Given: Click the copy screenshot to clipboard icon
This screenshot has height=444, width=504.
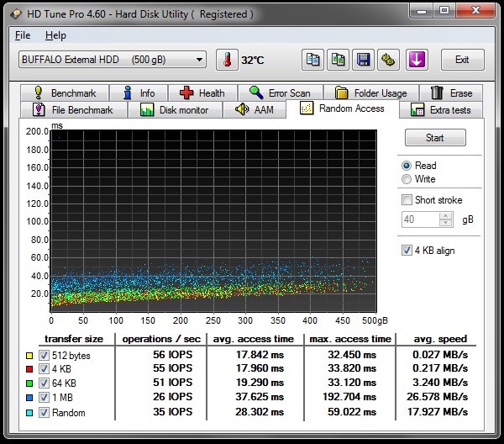Looking at the screenshot, I should (338, 60).
